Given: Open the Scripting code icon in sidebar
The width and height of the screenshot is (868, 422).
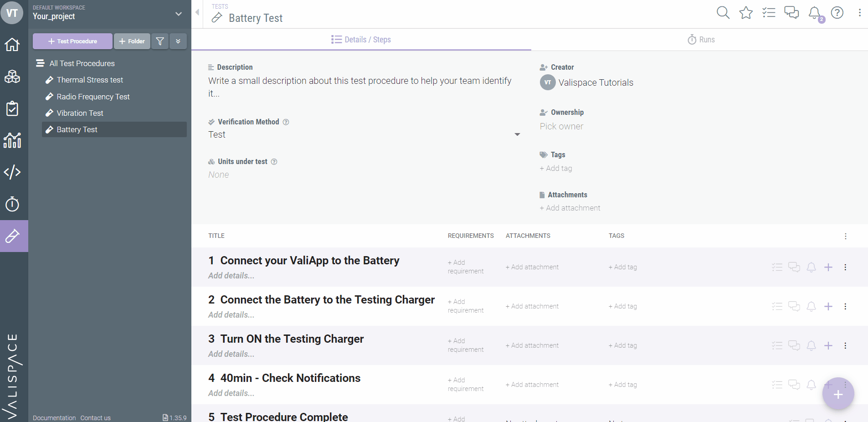Looking at the screenshot, I should tap(12, 172).
